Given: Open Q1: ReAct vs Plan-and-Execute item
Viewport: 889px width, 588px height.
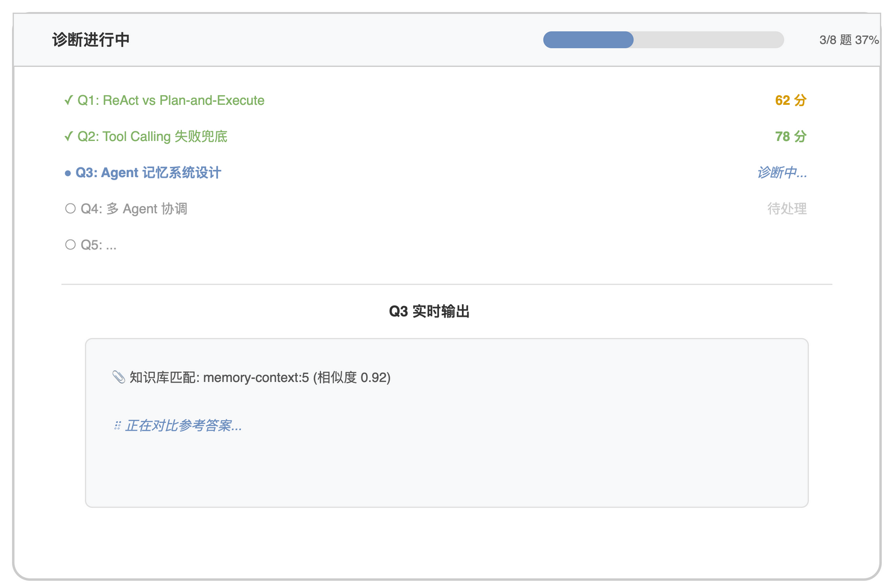Looking at the screenshot, I should (171, 101).
